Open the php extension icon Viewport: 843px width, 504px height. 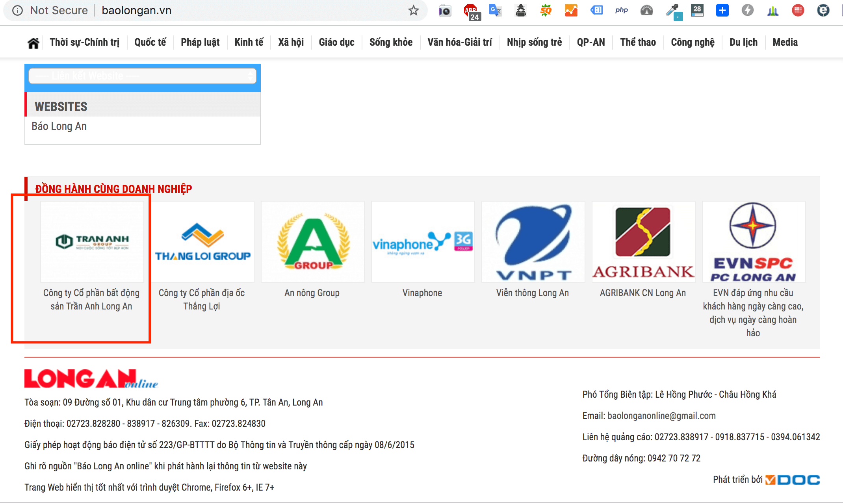tap(621, 10)
